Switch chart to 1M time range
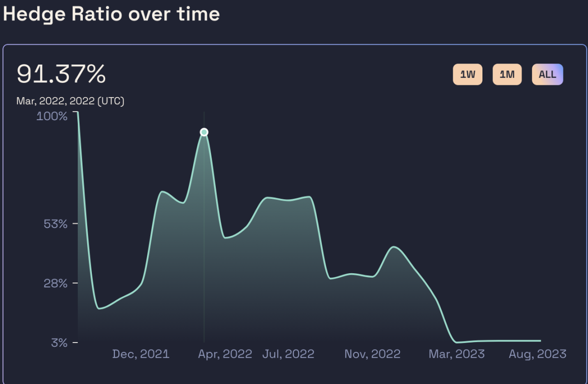Viewport: 588px width, 384px height. pyautogui.click(x=507, y=75)
